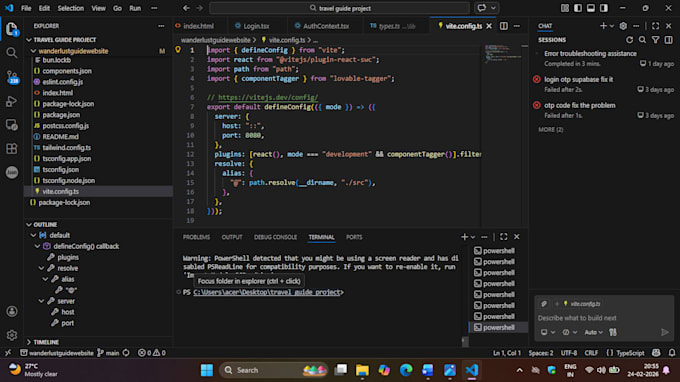Click the main branch in status bar
The width and height of the screenshot is (680, 382).
(108, 353)
